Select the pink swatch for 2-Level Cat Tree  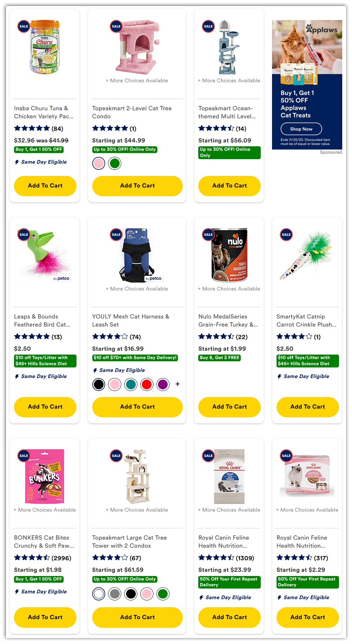point(99,163)
